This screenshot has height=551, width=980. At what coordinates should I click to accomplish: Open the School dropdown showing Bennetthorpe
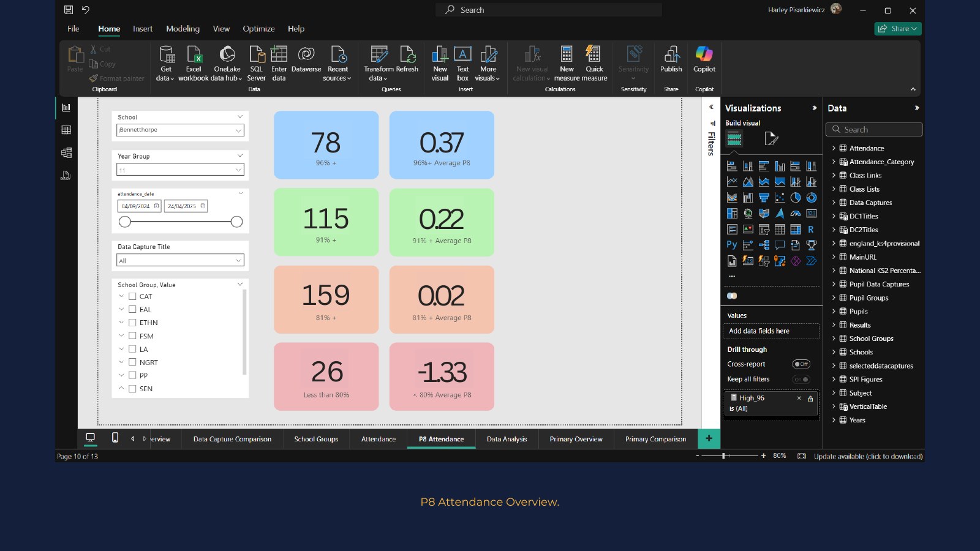click(180, 130)
